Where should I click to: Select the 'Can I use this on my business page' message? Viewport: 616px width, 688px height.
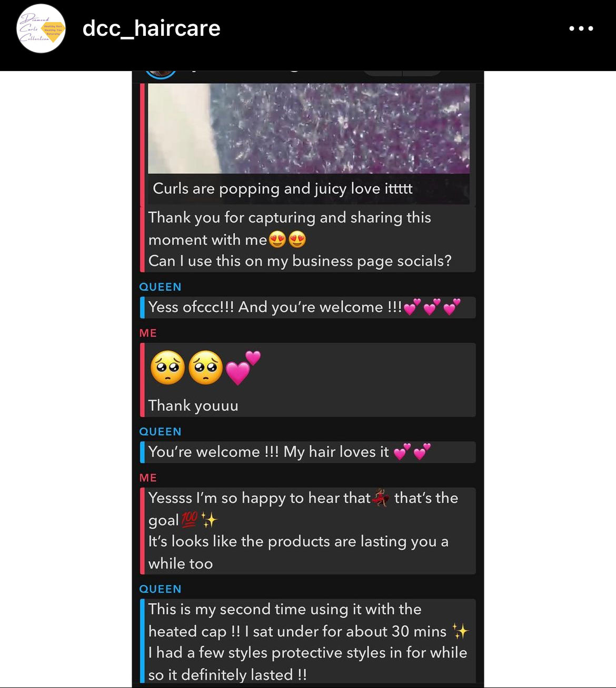coord(300,261)
